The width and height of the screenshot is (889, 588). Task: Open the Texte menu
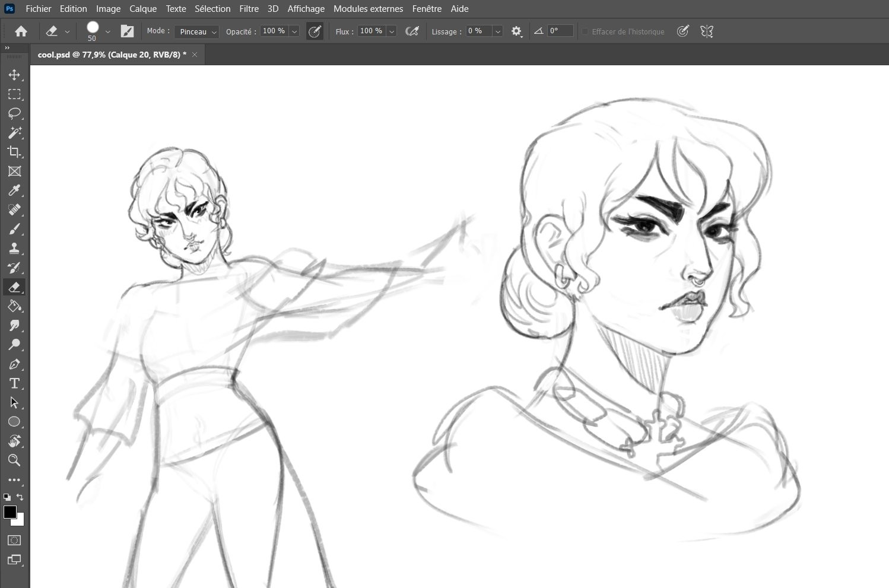click(176, 9)
